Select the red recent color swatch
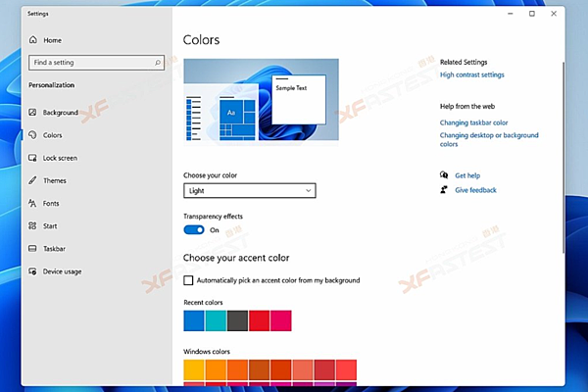588x392 pixels. 259,320
